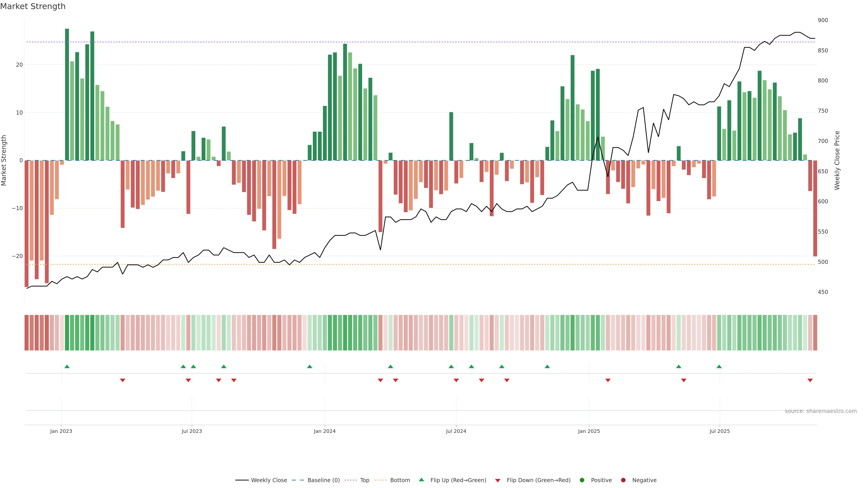The height and width of the screenshot is (488, 868).
Task: Click the tallest green bar in early January 2023
Action: (x=67, y=94)
